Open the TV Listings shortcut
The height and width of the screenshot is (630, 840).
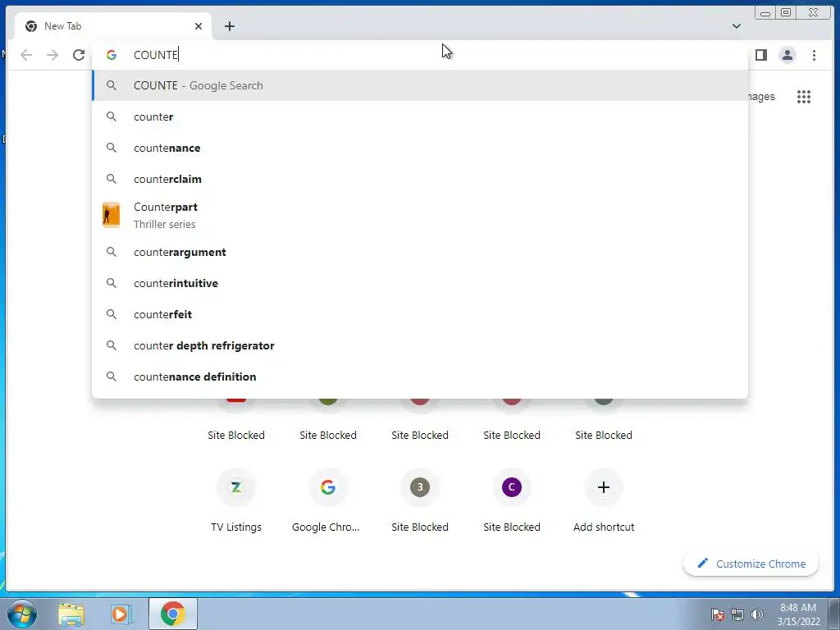click(236, 500)
